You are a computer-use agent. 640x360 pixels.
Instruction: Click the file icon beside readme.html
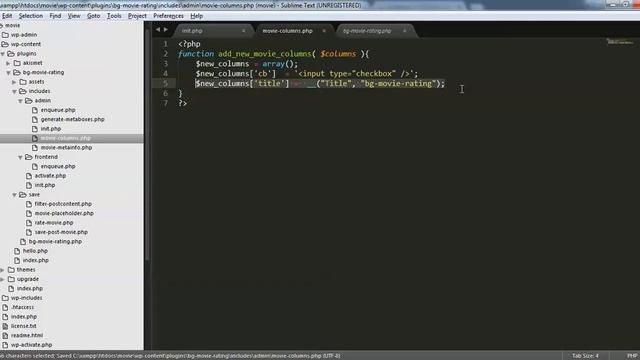click(x=5, y=336)
